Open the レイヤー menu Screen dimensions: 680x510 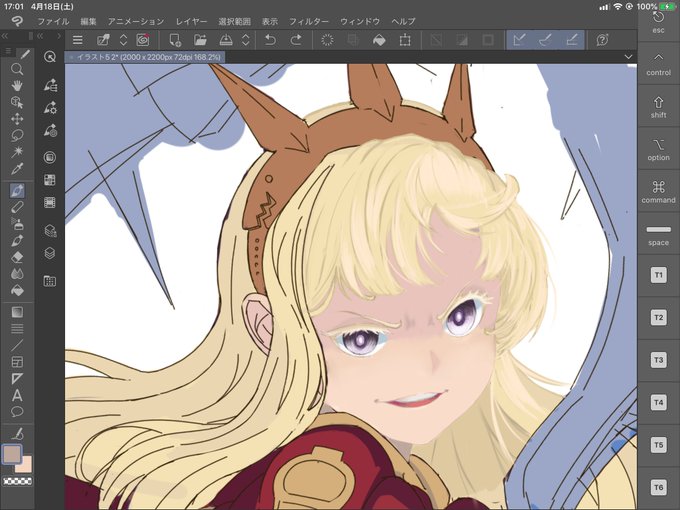[x=191, y=21]
